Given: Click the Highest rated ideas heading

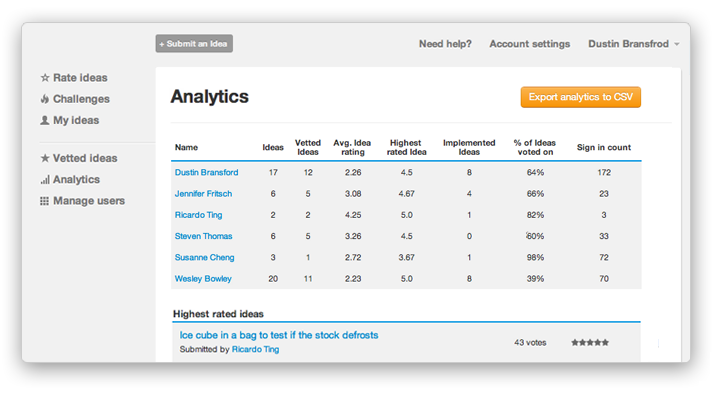Looking at the screenshot, I should pyautogui.click(x=218, y=314).
